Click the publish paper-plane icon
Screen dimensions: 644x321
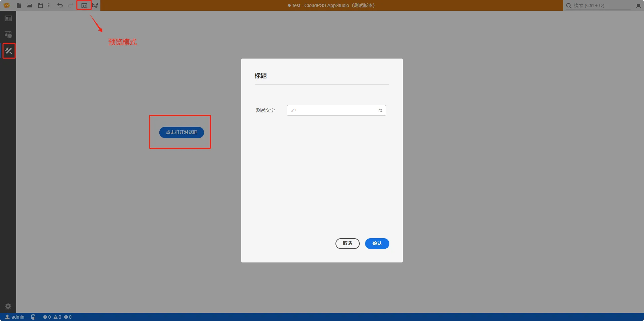(x=95, y=5)
